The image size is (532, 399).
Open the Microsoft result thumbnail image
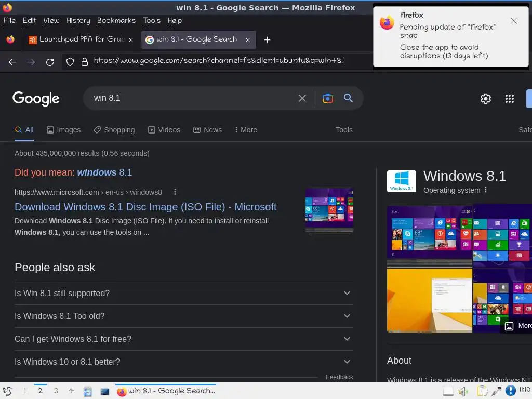329,211
